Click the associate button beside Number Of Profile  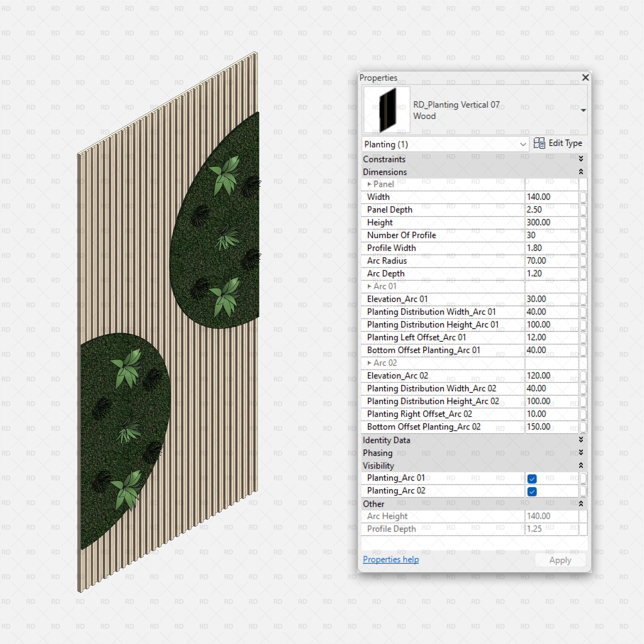pos(583,235)
